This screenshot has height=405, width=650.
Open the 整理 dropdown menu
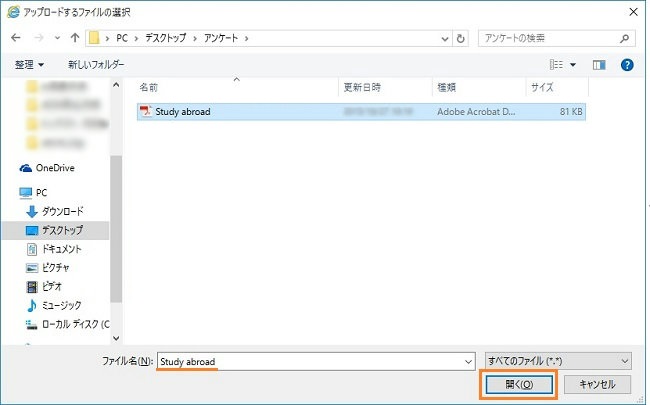[x=36, y=65]
